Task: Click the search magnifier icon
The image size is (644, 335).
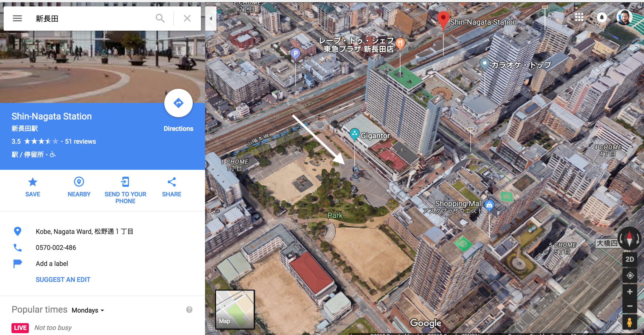Action: [160, 18]
